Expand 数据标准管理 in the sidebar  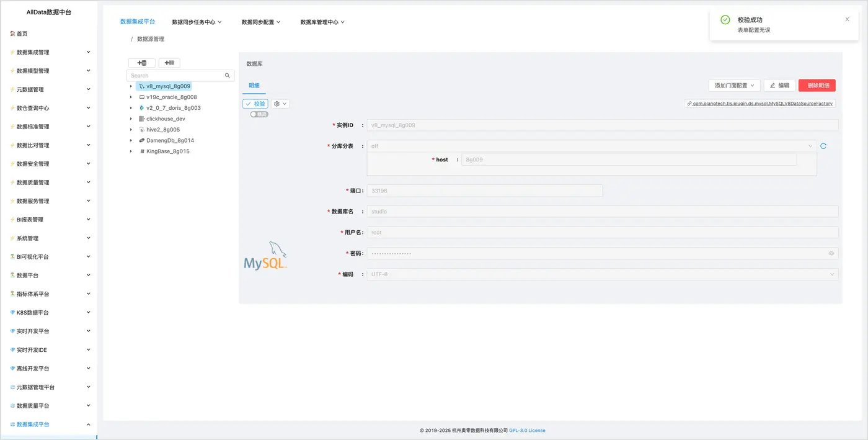point(49,127)
